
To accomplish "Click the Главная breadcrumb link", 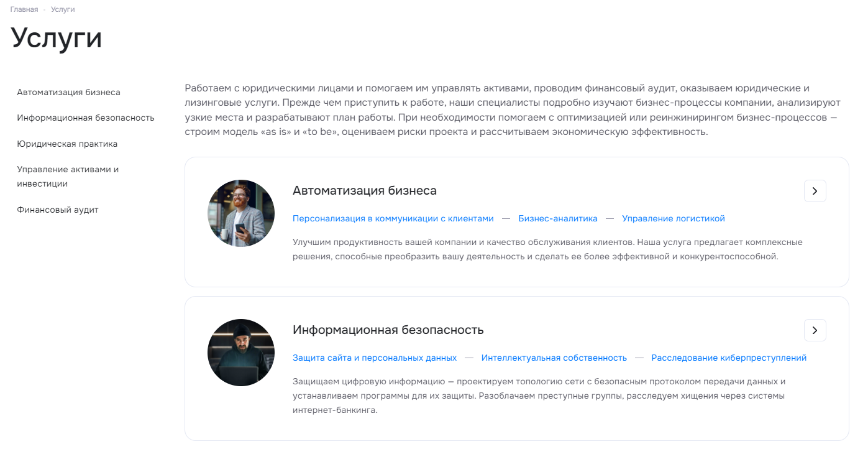I will coord(24,9).
